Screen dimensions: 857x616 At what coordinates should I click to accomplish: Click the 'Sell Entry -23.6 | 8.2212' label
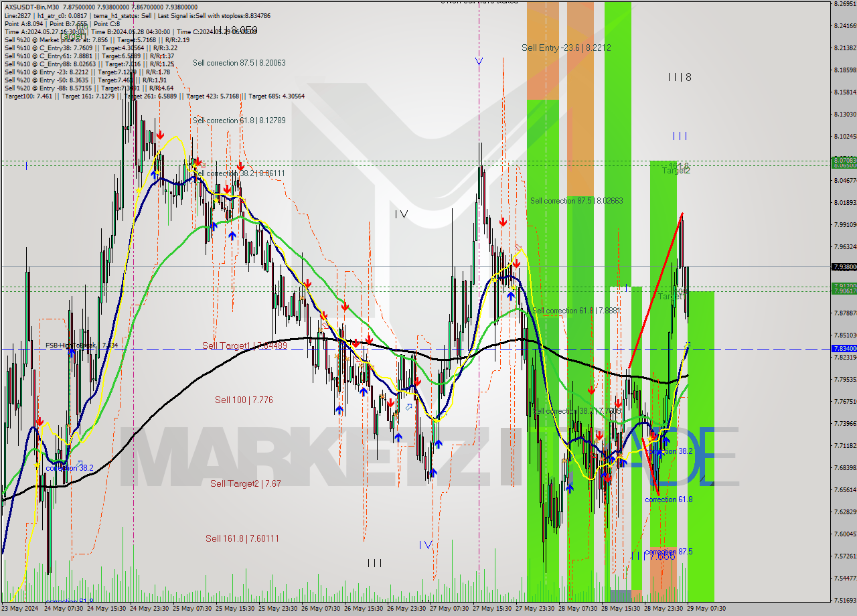(566, 48)
